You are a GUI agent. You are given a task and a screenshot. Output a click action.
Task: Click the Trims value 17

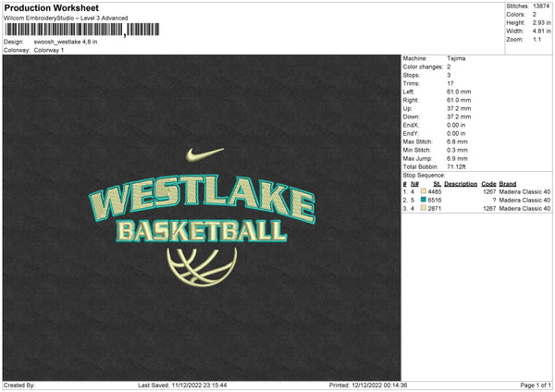coord(450,83)
